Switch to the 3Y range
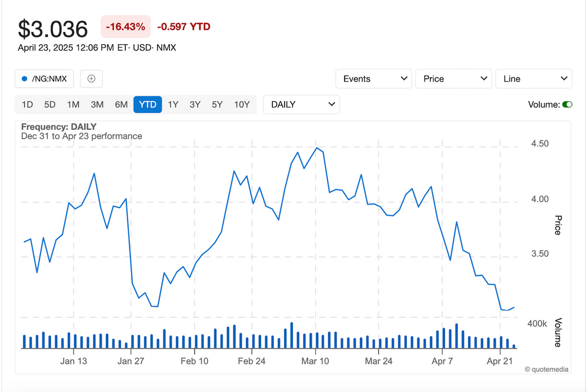The height and width of the screenshot is (392, 588). point(195,105)
